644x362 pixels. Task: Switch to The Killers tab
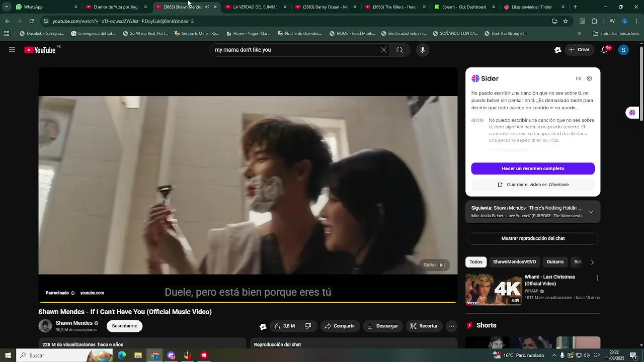coord(395,7)
